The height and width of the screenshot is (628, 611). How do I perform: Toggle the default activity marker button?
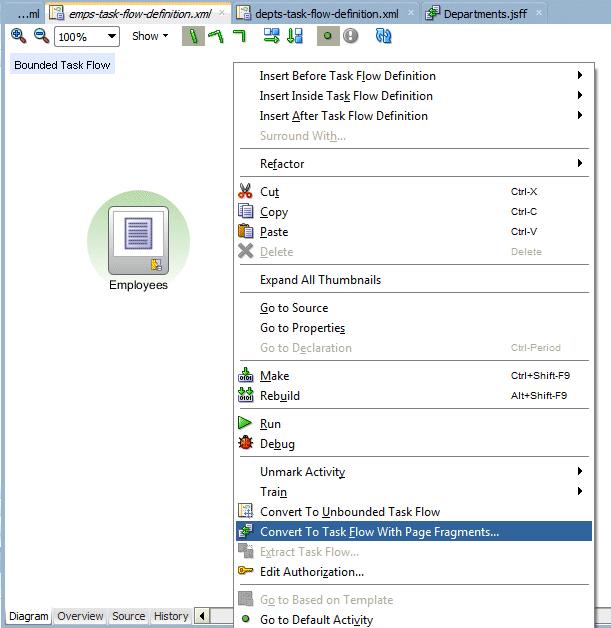click(328, 36)
